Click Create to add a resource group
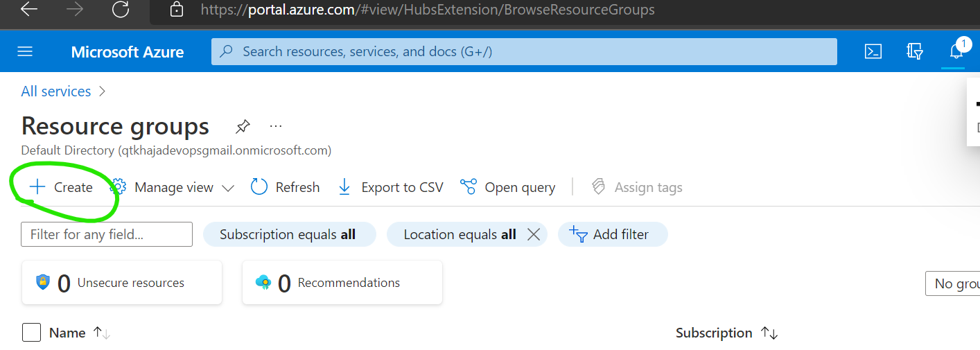 61,187
